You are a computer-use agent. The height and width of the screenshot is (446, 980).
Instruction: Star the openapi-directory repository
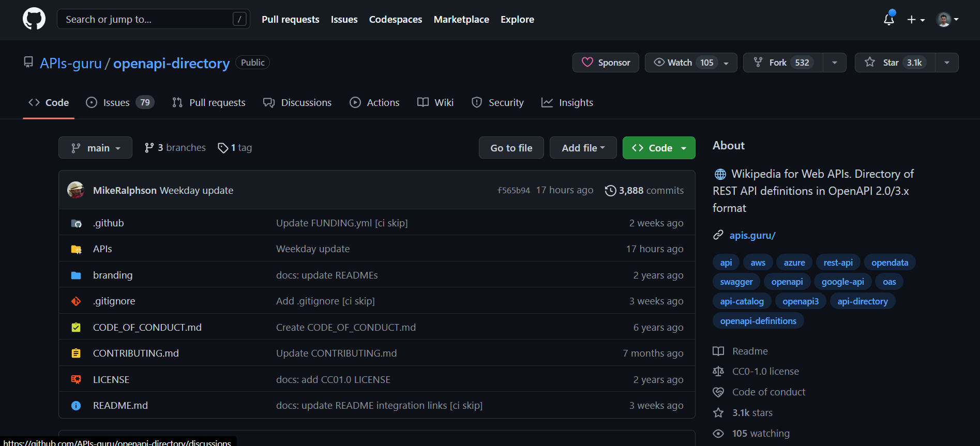tap(895, 63)
